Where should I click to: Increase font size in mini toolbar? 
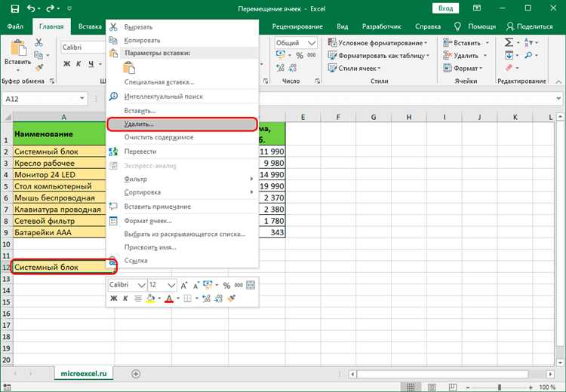[x=183, y=285]
